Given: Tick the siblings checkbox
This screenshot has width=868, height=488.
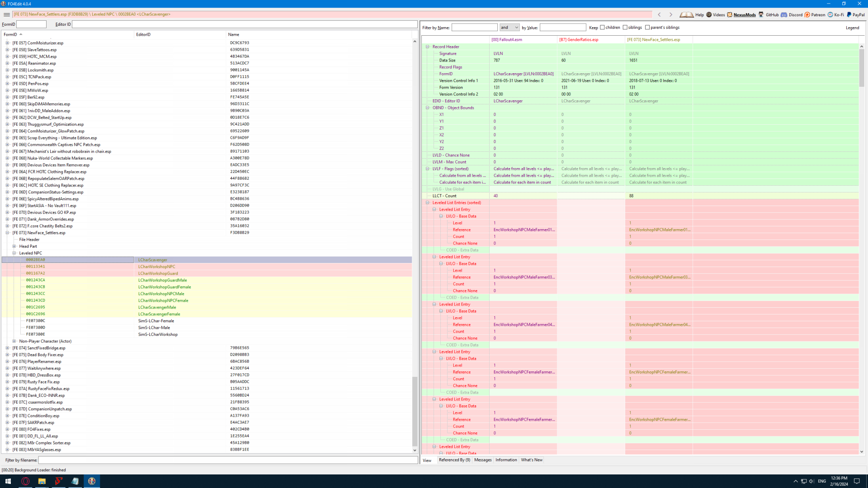Looking at the screenshot, I should pos(625,28).
